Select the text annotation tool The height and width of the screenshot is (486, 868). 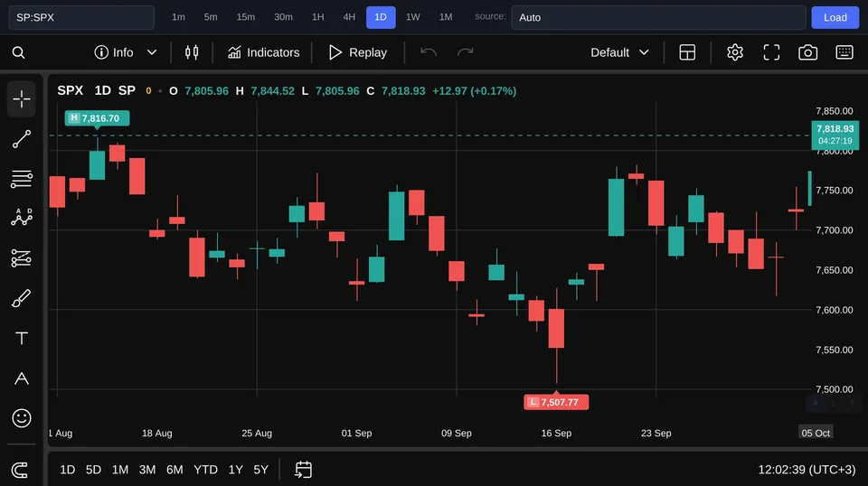(x=22, y=339)
